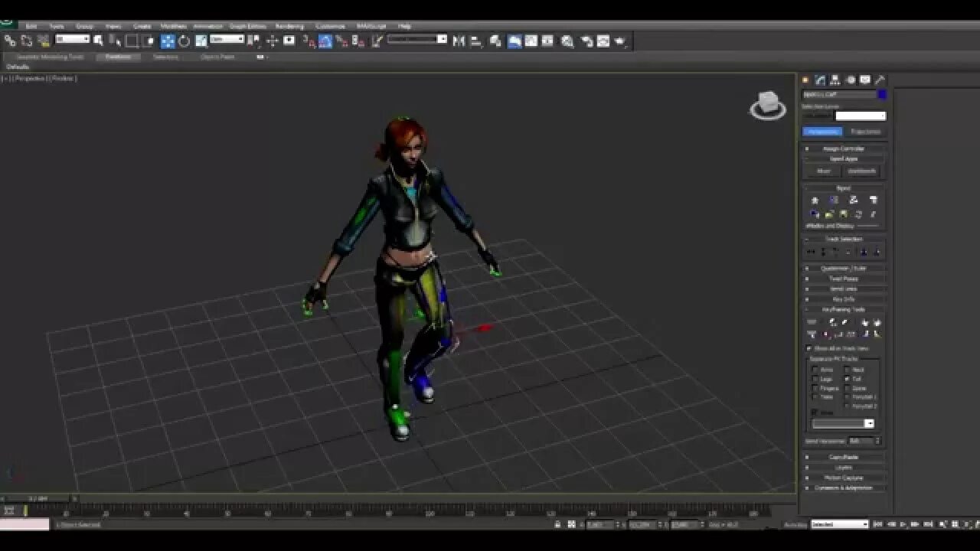Click the Workbench button under Biped Apps
This screenshot has height=551, width=980.
(x=861, y=171)
